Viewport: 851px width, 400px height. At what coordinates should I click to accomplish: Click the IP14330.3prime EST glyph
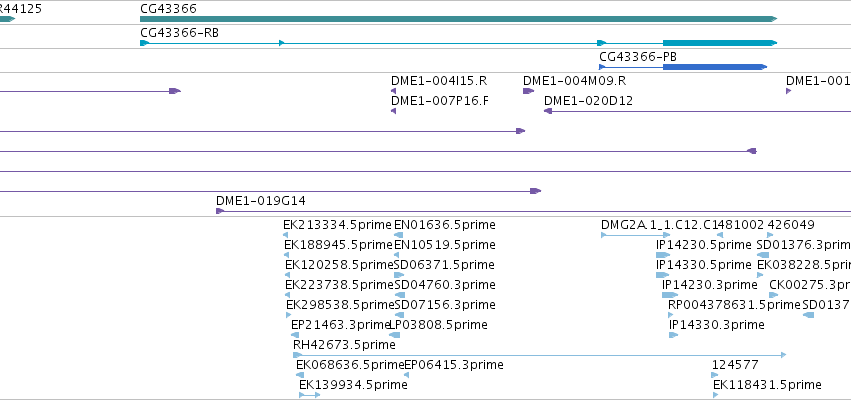(x=674, y=335)
